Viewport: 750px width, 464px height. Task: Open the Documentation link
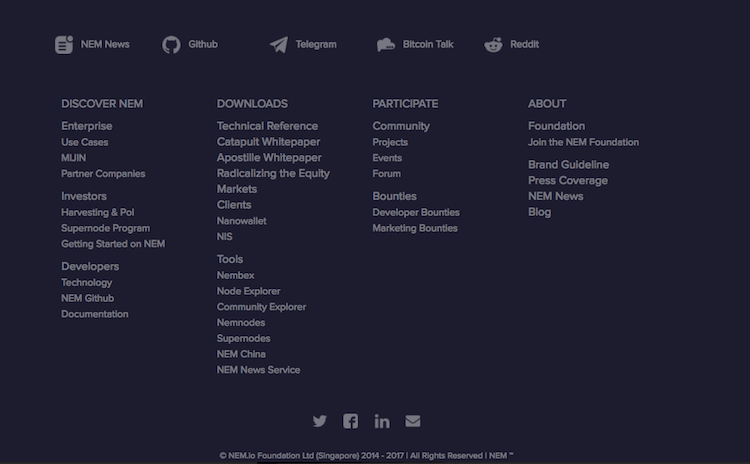point(95,314)
